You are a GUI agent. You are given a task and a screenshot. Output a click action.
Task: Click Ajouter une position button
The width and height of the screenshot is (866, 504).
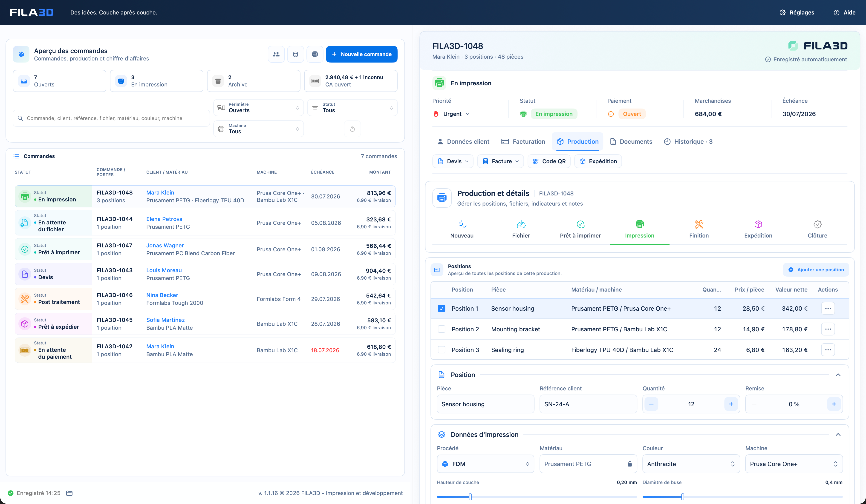pos(816,269)
